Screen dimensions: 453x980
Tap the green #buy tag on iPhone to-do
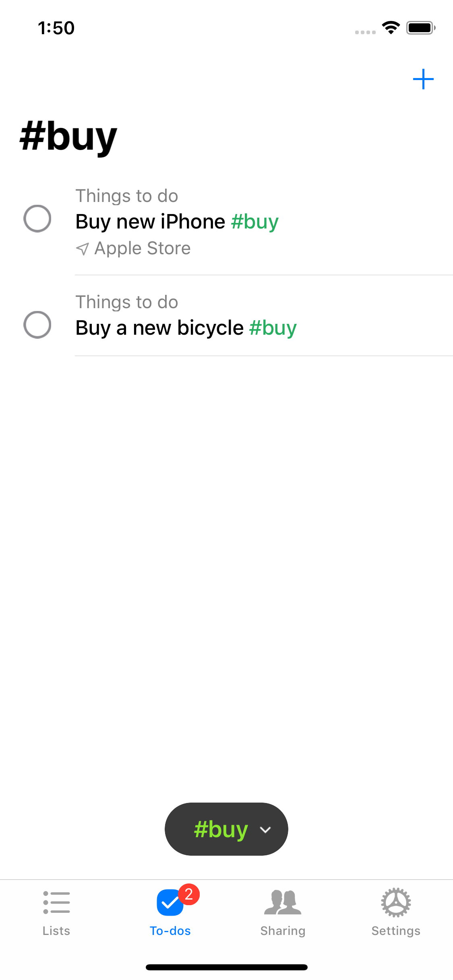click(255, 222)
